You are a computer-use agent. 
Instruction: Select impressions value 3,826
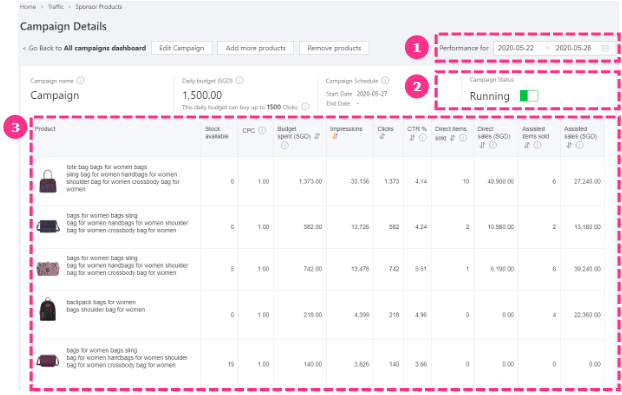(x=361, y=364)
